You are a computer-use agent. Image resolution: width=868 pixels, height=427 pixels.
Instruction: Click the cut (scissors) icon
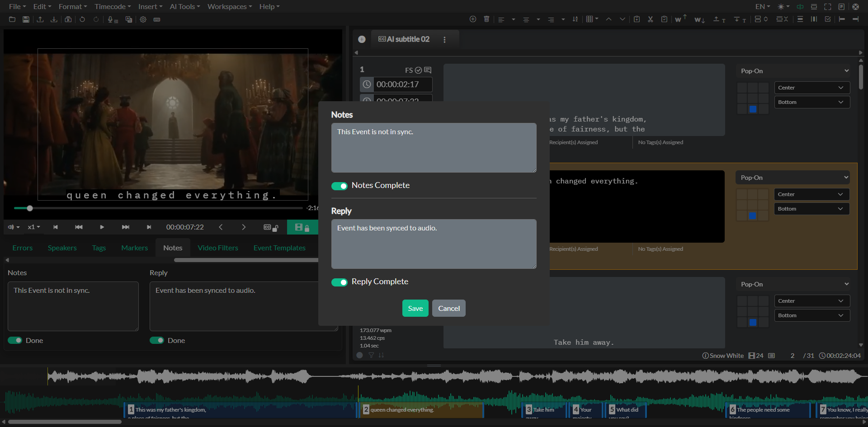pyautogui.click(x=650, y=19)
